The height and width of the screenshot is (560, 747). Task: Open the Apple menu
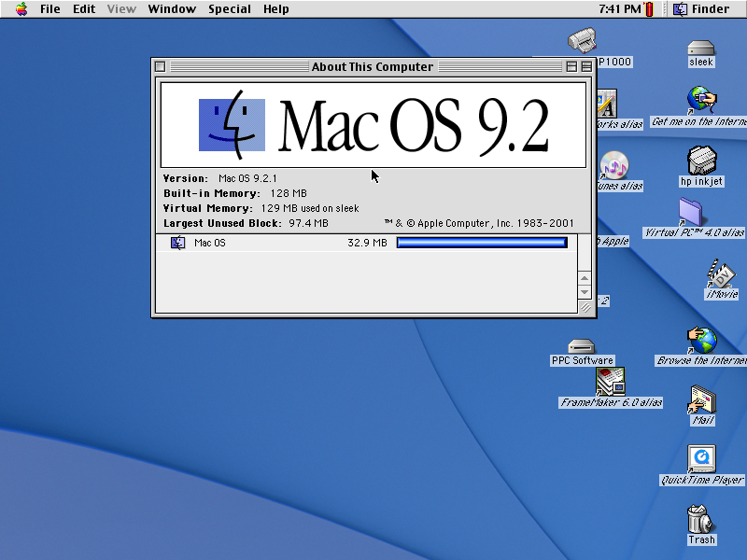[21, 8]
